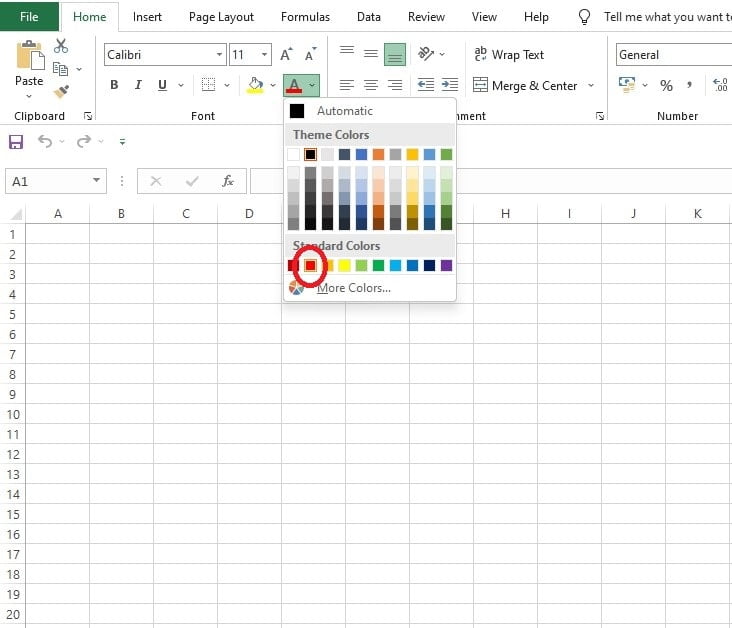Viewport: 732px width, 628px height.
Task: Choose Automatic font color
Action: (369, 111)
